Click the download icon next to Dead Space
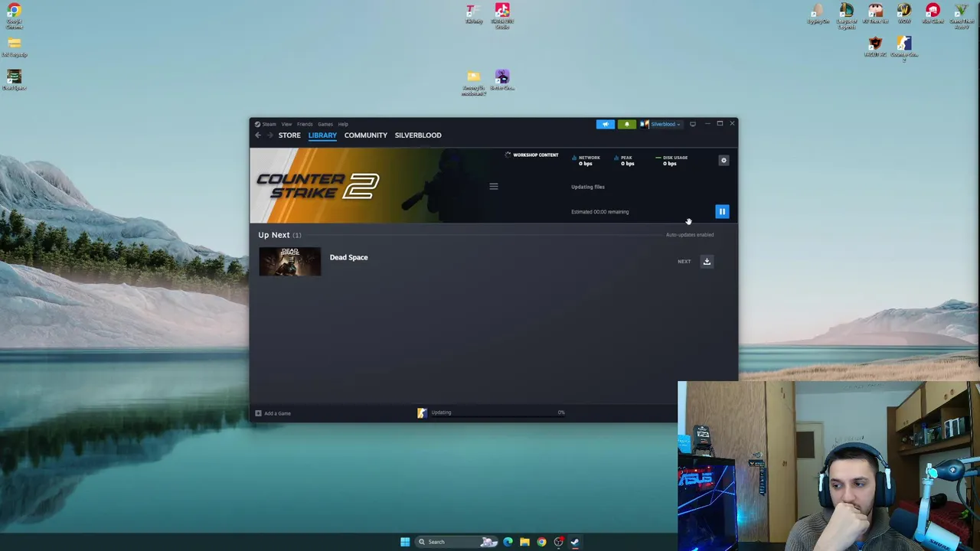Image resolution: width=980 pixels, height=551 pixels. (x=707, y=262)
